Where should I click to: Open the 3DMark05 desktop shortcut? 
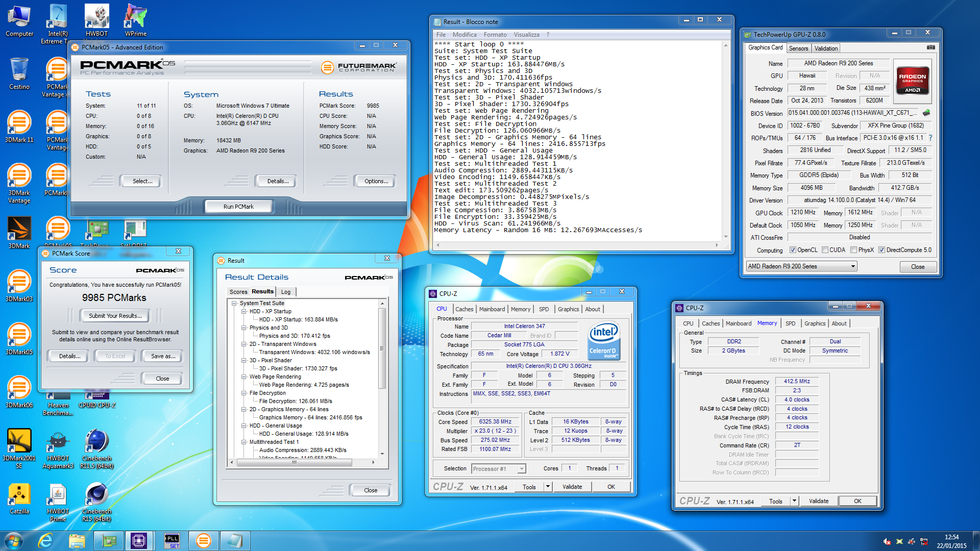(19, 339)
